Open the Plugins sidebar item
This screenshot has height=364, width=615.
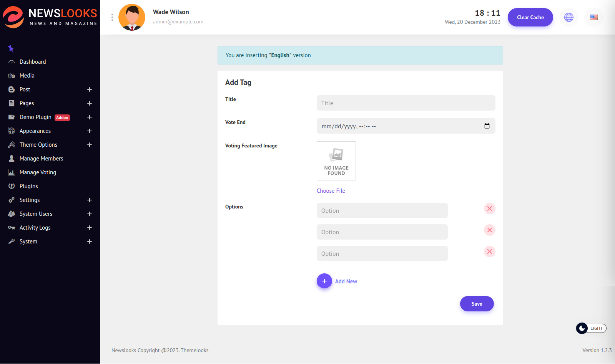click(28, 186)
